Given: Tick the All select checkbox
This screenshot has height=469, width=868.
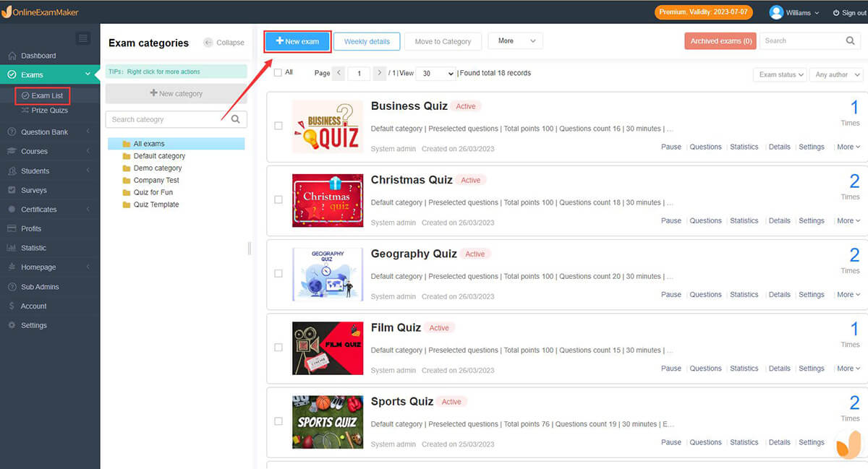Looking at the screenshot, I should click(x=278, y=73).
